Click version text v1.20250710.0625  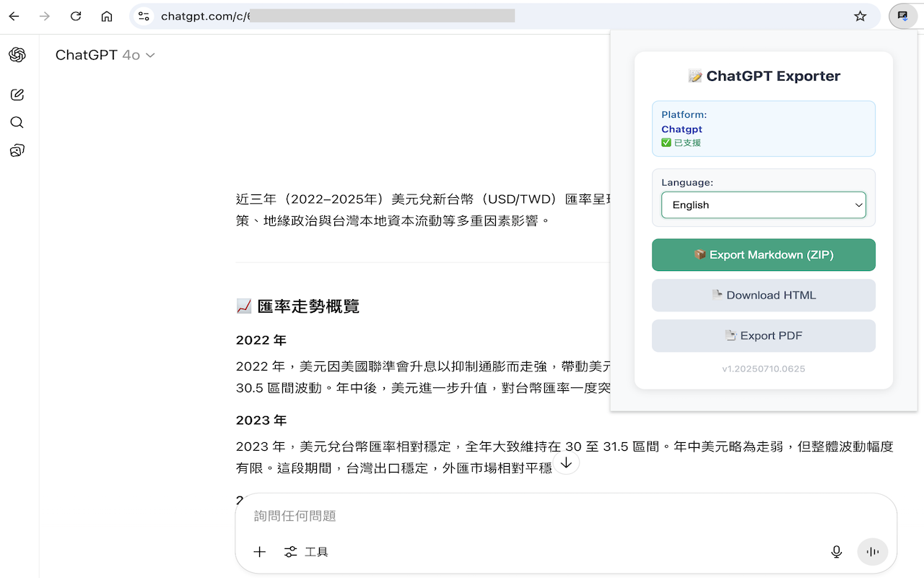click(x=764, y=368)
